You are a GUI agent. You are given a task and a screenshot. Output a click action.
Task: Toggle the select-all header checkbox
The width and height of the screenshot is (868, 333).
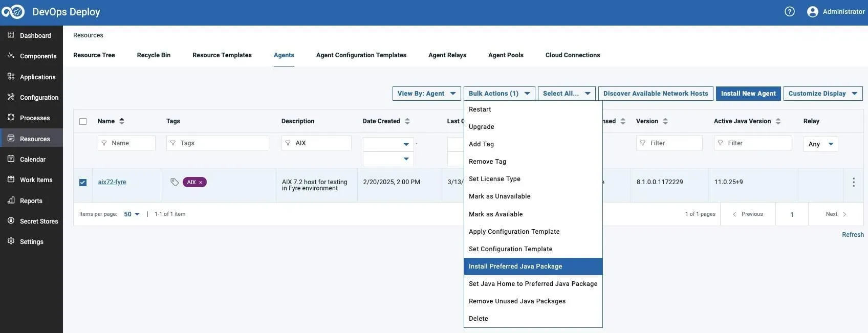83,122
